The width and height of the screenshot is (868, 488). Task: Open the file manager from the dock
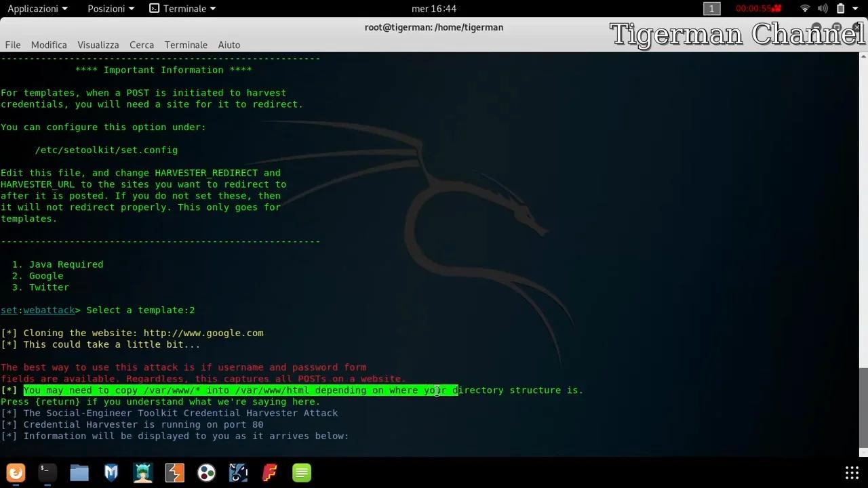(79, 472)
